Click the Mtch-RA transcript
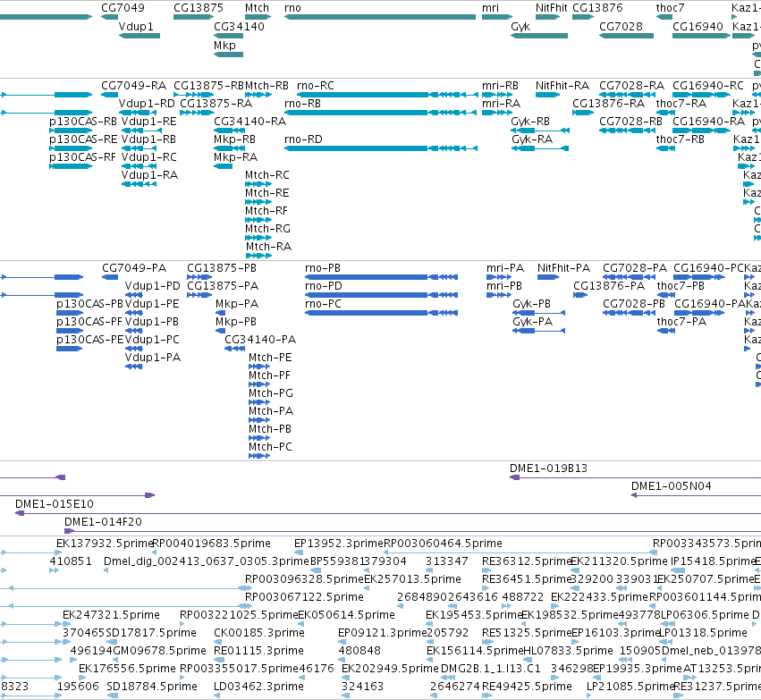The height and width of the screenshot is (700, 761). (258, 256)
